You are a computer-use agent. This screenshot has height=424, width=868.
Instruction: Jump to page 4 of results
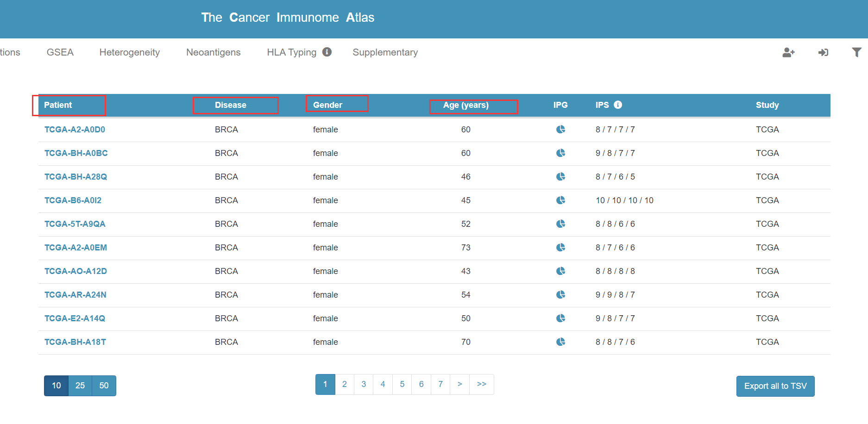pyautogui.click(x=383, y=384)
